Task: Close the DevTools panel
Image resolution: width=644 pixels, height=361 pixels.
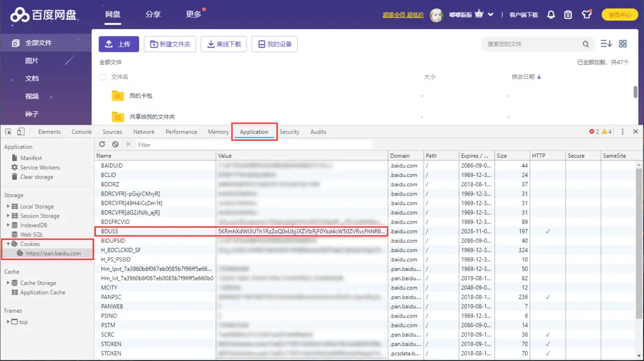Action: pos(635,132)
